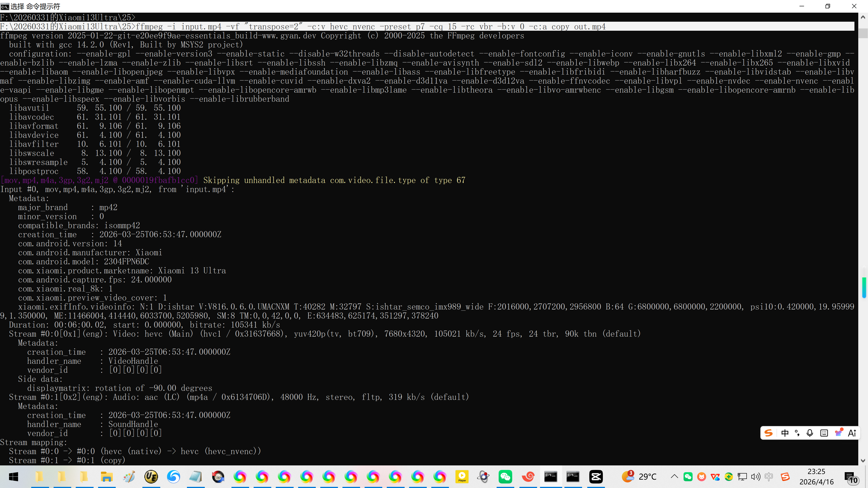This screenshot has height=488, width=868.
Task: Open the UltraEdit taskbar icon
Action: click(x=151, y=476)
